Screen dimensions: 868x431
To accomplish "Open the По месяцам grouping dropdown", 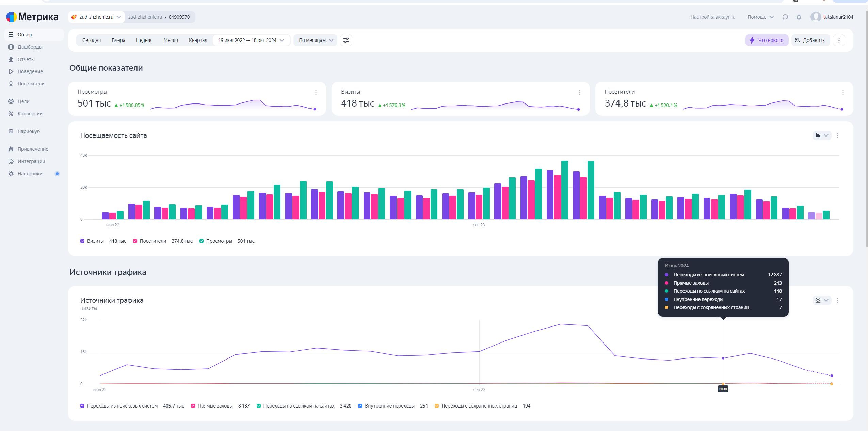I will (315, 40).
